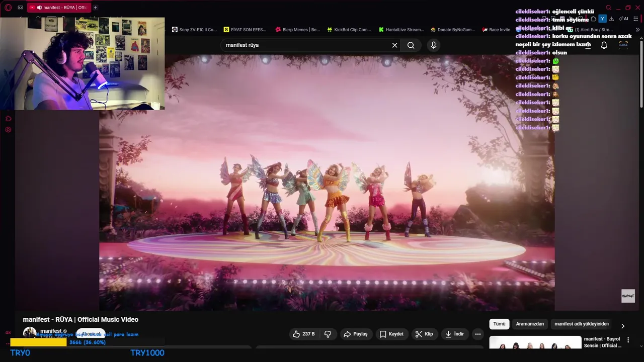Like the video (237 B)
The width and height of the screenshot is (644, 362).
point(304,334)
